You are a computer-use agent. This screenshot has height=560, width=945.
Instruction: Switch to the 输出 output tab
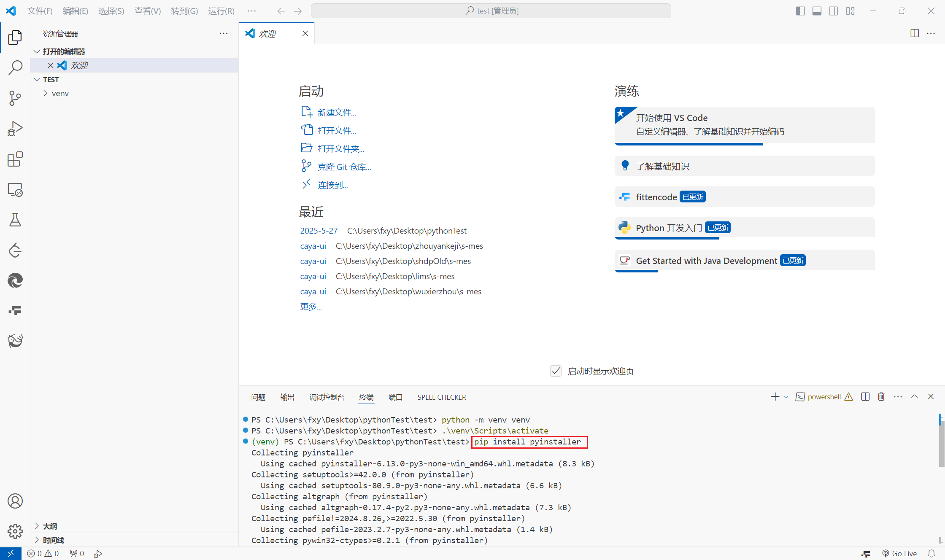pos(287,397)
